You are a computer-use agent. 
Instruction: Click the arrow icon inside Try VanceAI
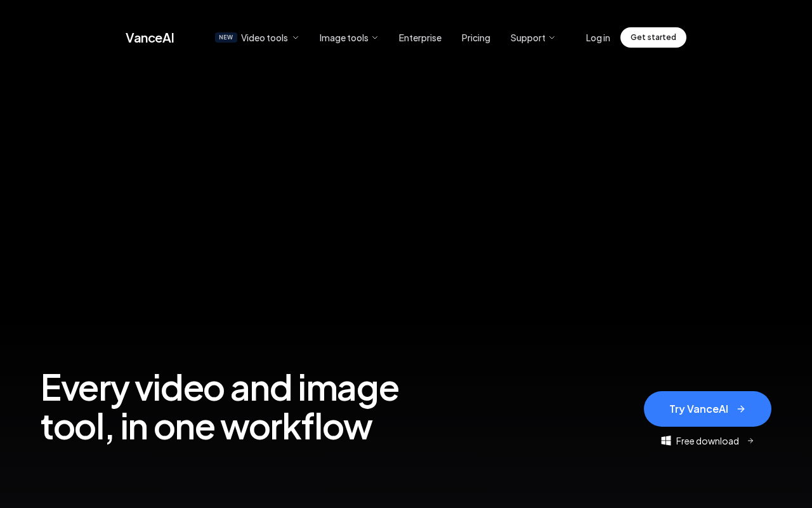coord(741,409)
